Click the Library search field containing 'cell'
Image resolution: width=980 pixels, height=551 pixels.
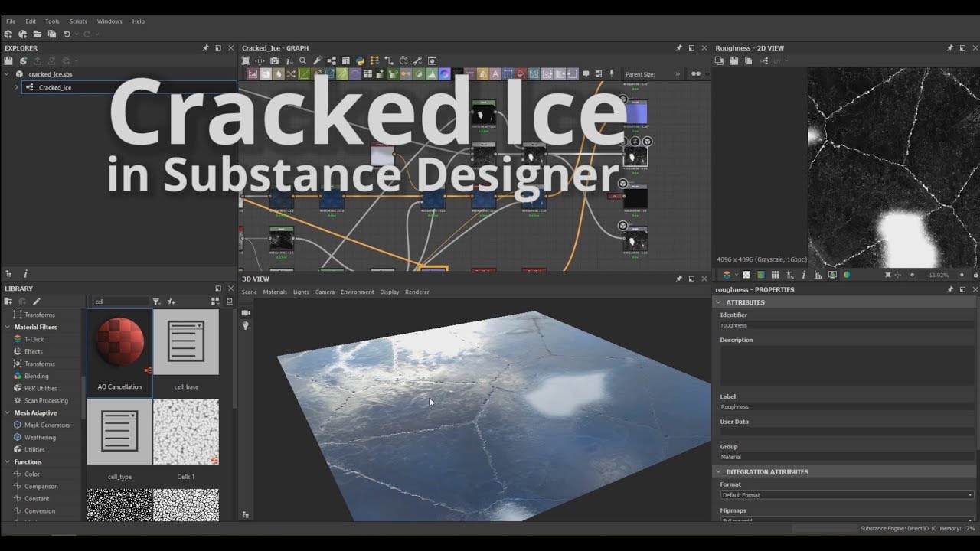[119, 302]
